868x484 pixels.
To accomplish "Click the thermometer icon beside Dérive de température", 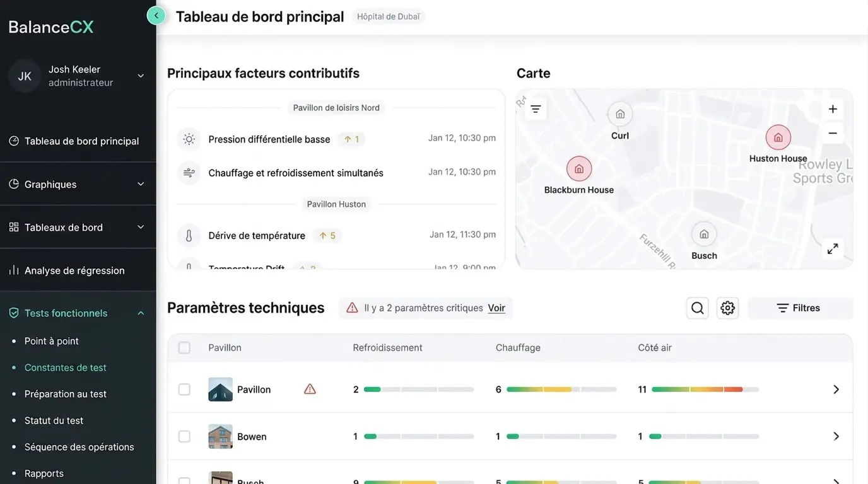I will 189,235.
